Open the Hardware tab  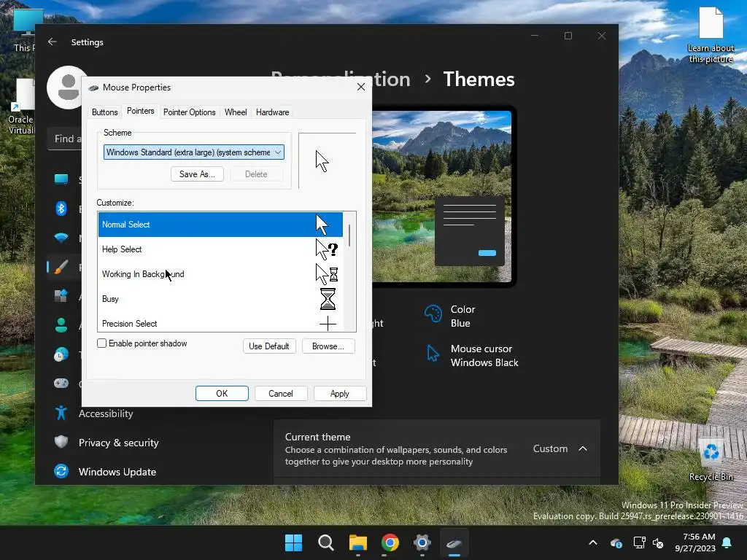point(272,112)
